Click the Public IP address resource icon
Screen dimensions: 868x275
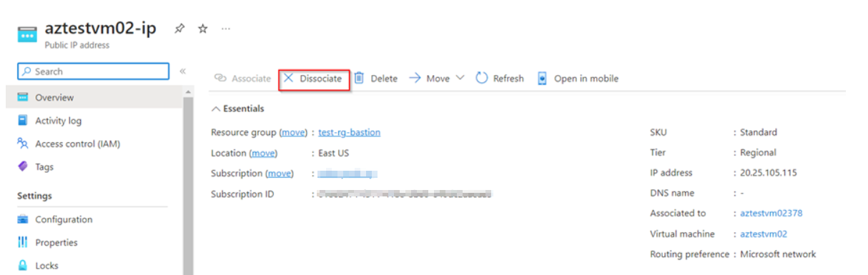[27, 35]
